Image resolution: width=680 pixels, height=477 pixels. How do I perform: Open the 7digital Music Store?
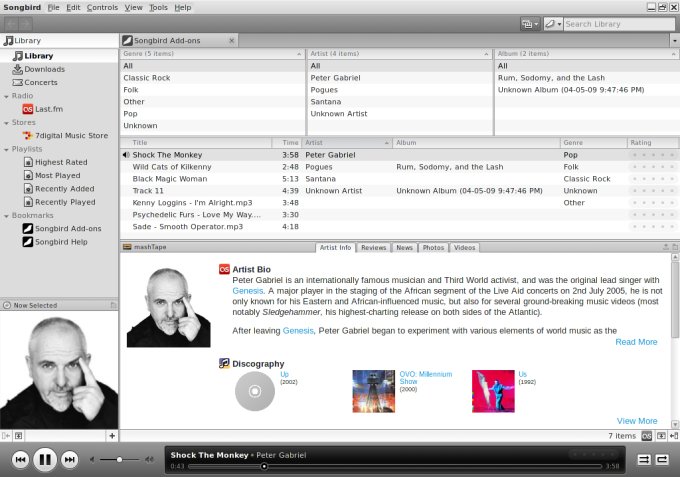(x=71, y=135)
